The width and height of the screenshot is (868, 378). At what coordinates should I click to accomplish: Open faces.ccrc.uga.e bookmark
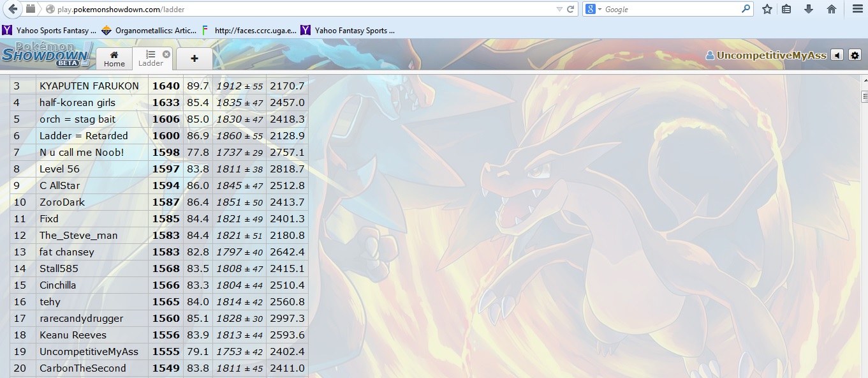point(249,30)
